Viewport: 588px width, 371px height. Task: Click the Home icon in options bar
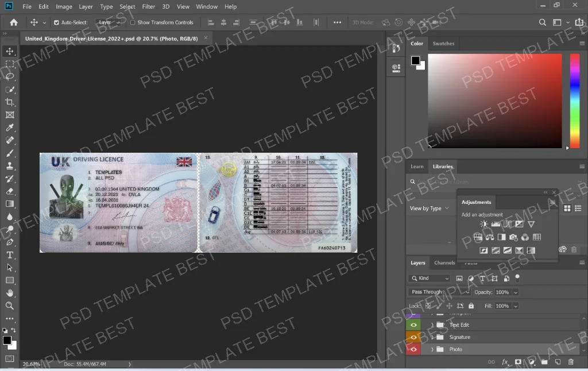pos(14,22)
